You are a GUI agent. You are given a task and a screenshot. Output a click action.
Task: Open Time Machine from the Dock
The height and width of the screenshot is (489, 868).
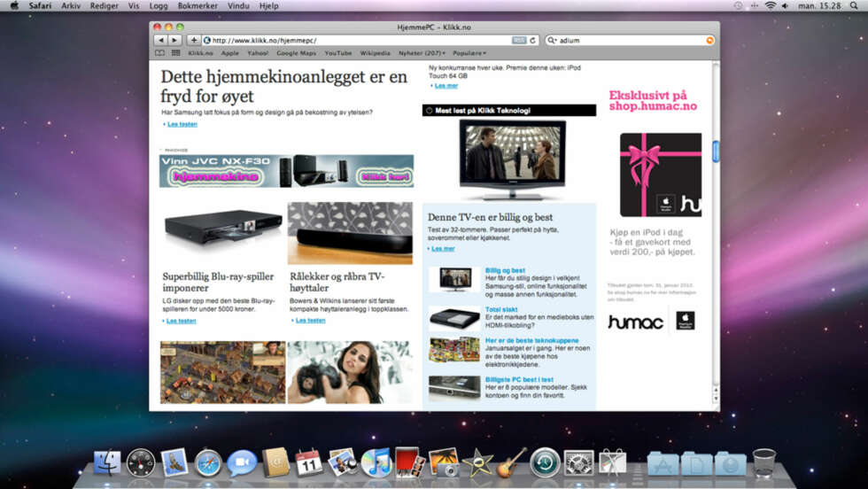(545, 462)
